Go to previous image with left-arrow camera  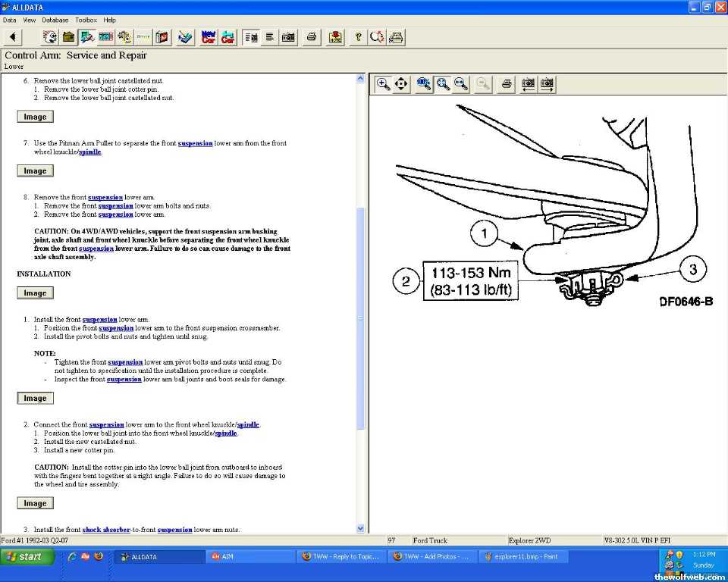(x=528, y=84)
